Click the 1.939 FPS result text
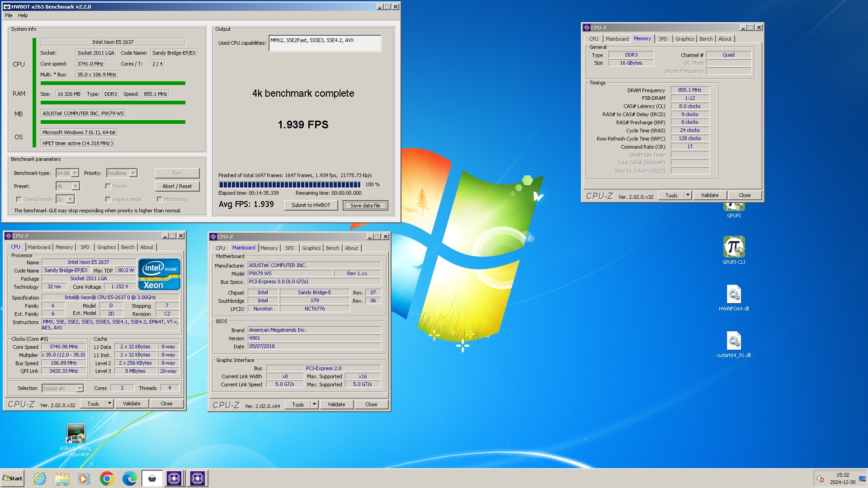Viewport: 868px width, 488px height. (x=303, y=125)
